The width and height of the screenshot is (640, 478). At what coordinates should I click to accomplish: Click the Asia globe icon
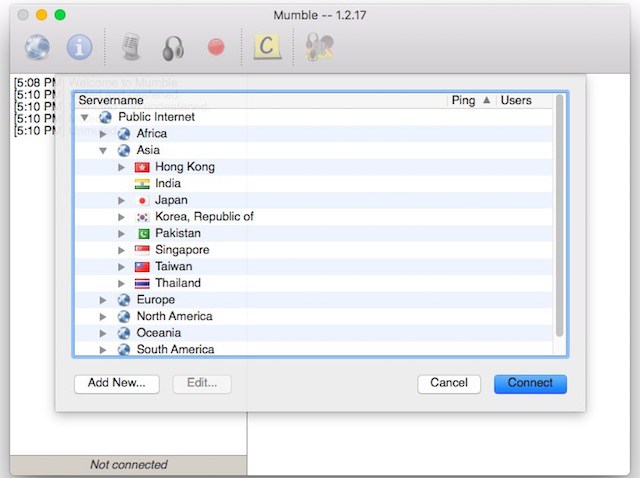[124, 150]
